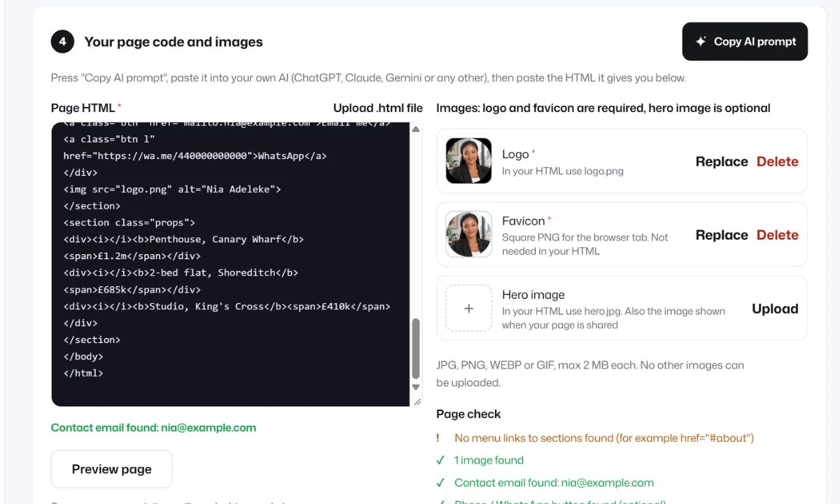Click the checkmark beside 1 image found
The image size is (840, 504).
click(440, 461)
